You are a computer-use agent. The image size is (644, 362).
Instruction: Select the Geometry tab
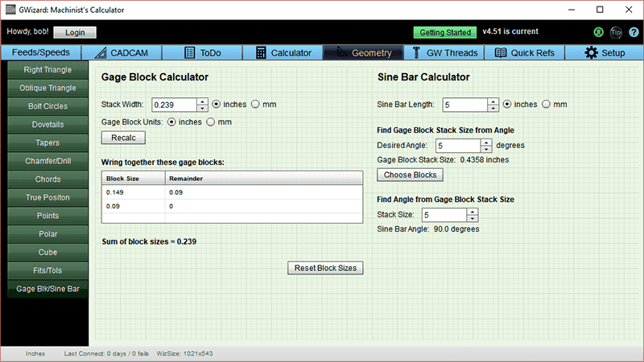[x=364, y=53]
